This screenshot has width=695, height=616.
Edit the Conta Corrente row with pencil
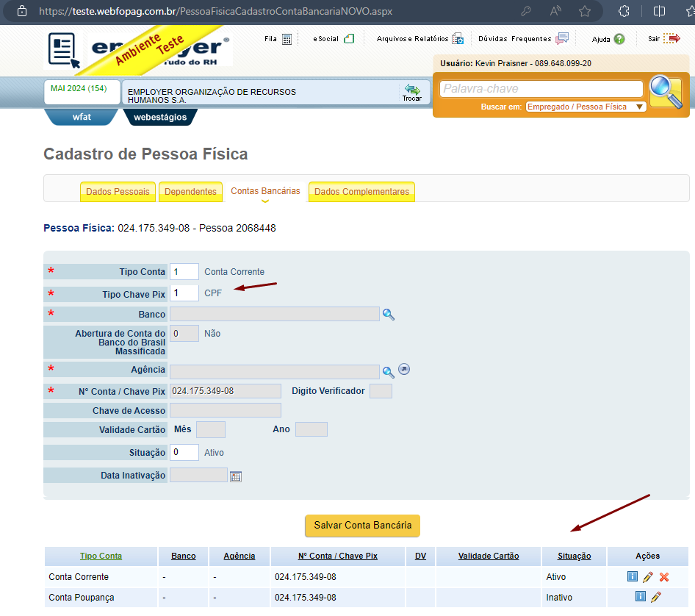pyautogui.click(x=647, y=577)
